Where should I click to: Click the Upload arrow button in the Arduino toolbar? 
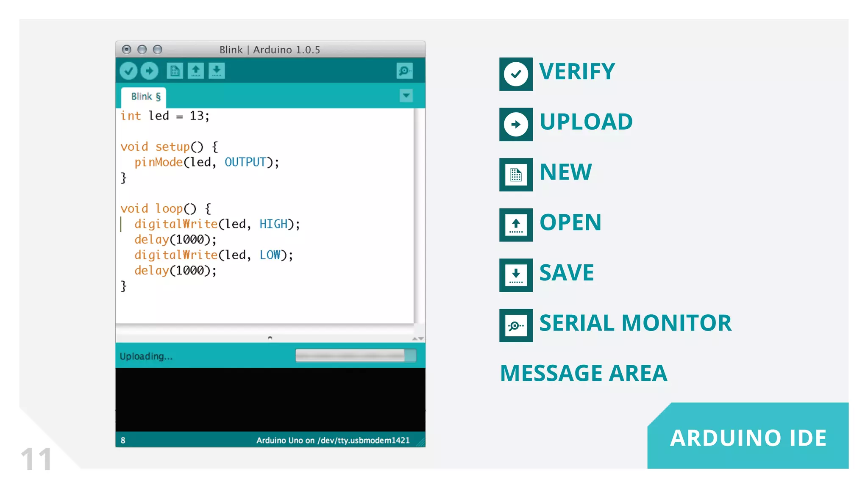pos(149,71)
